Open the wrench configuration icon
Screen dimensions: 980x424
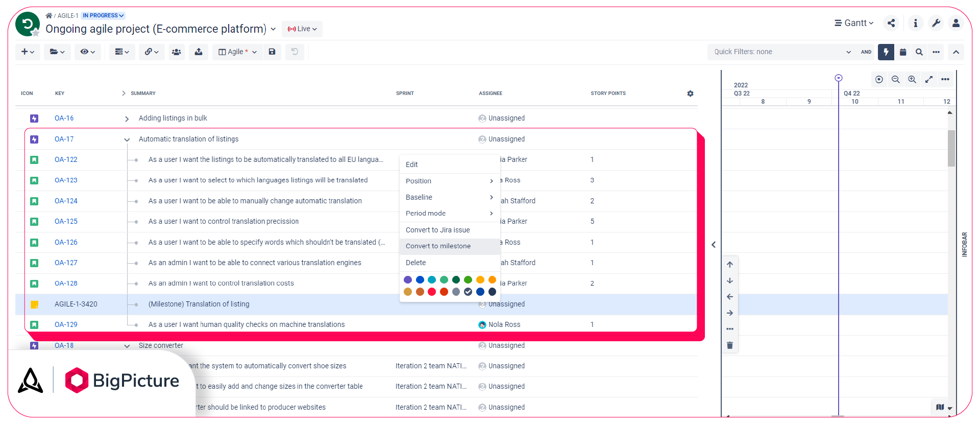point(936,23)
